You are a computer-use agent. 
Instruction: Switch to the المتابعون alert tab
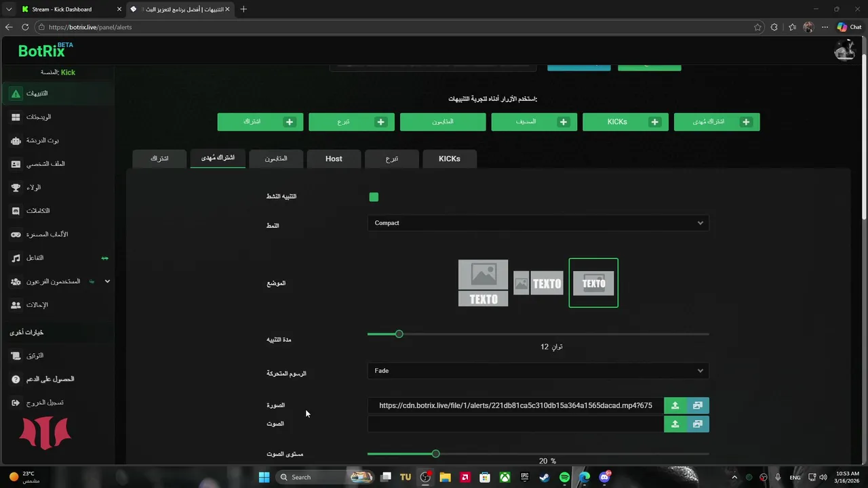tap(276, 159)
